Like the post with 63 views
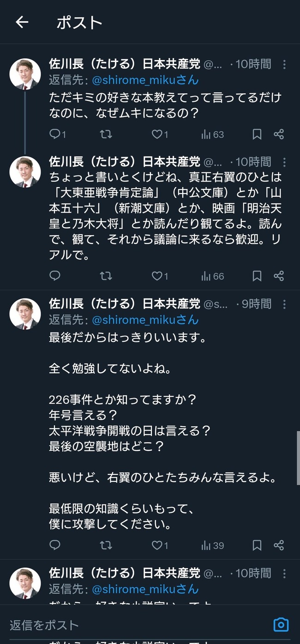The image size is (300, 644). [x=160, y=134]
